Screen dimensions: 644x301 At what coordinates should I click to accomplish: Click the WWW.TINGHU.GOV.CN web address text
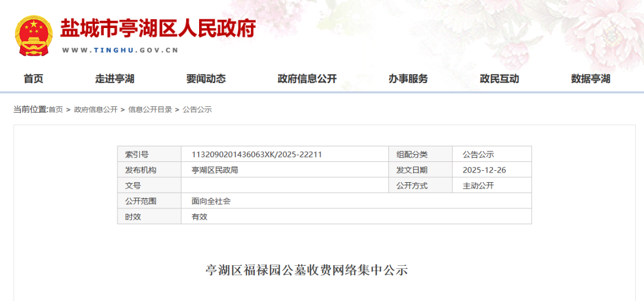(x=120, y=50)
